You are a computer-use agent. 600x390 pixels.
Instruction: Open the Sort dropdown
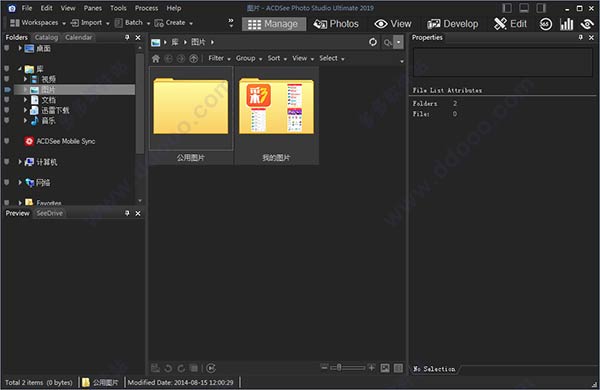pyautogui.click(x=277, y=58)
